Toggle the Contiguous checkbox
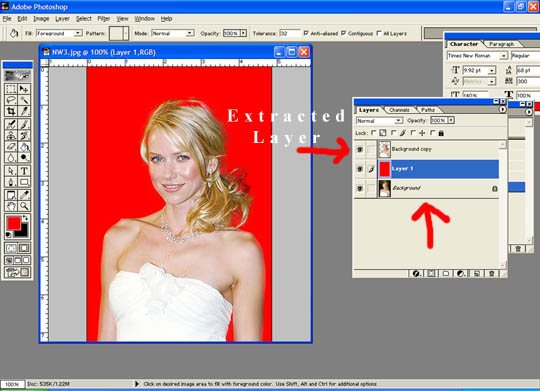The height and width of the screenshot is (391, 540). tap(343, 33)
